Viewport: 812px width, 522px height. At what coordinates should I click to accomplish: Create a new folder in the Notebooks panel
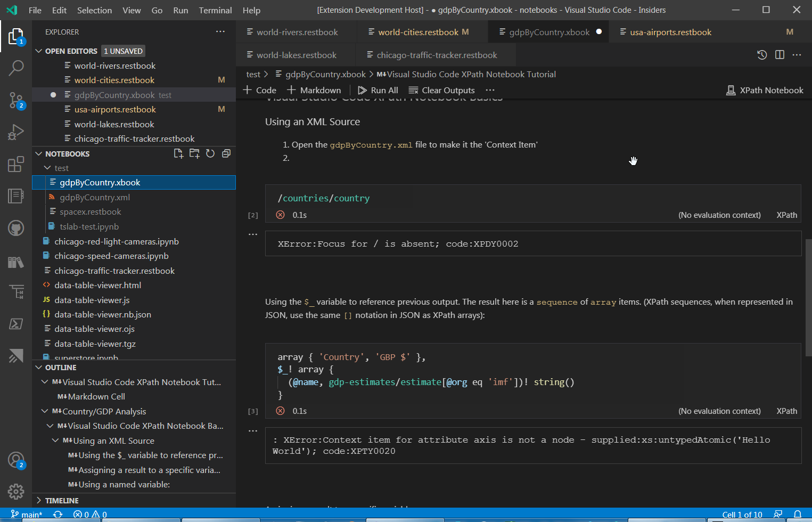tap(194, 153)
